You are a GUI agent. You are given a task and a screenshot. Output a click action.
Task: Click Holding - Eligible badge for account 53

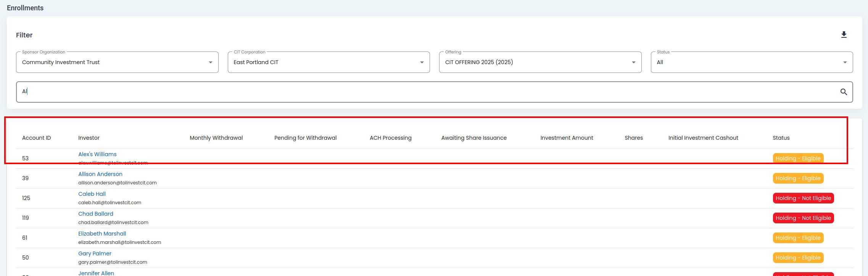798,158
